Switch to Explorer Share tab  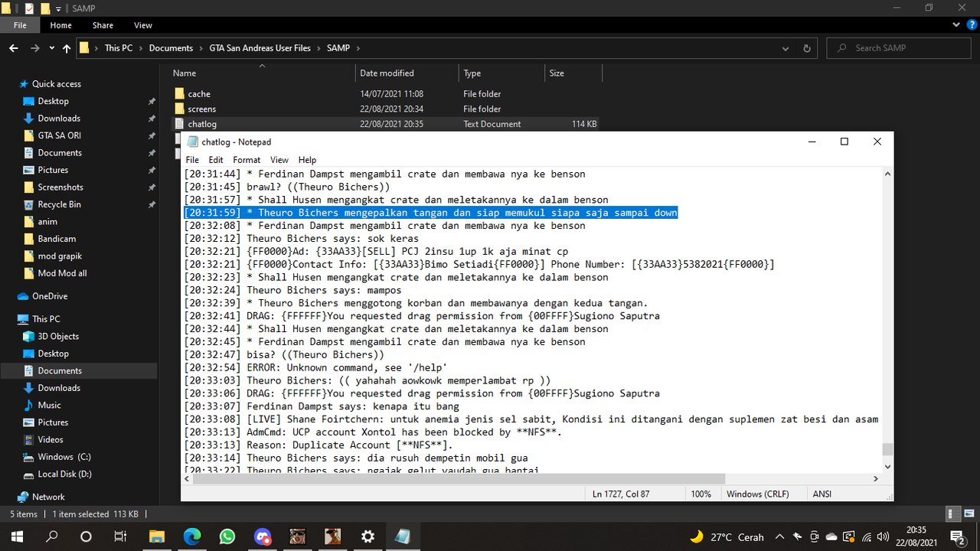[x=103, y=25]
